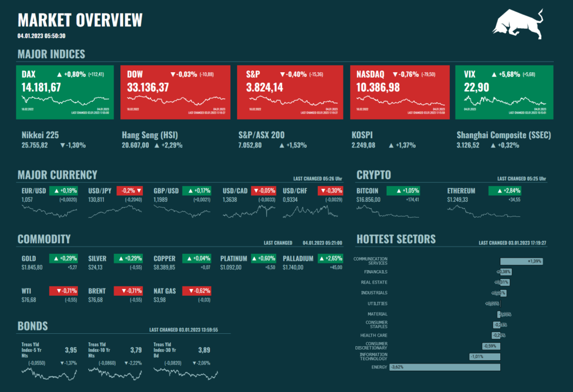The image size is (573, 392).
Task: Click the MAJOR INDICES heading
Action: coord(51,54)
